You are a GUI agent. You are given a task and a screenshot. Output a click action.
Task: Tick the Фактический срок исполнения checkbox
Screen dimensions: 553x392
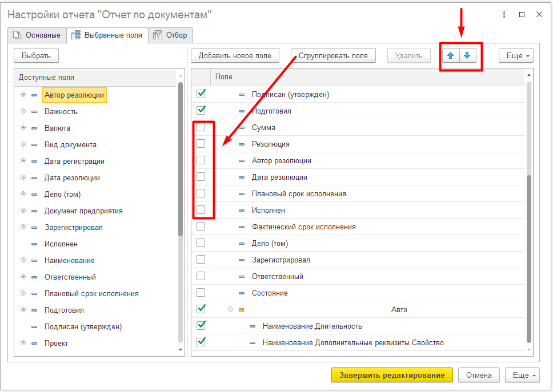pos(201,227)
